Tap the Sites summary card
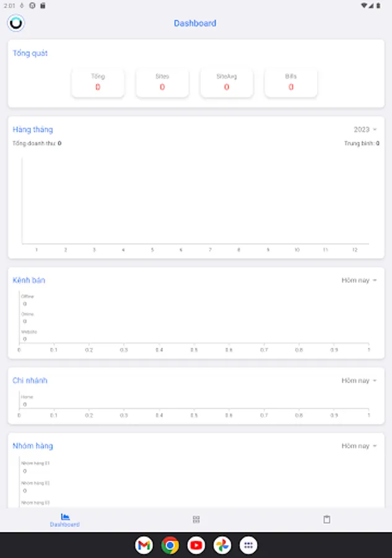 [x=162, y=83]
